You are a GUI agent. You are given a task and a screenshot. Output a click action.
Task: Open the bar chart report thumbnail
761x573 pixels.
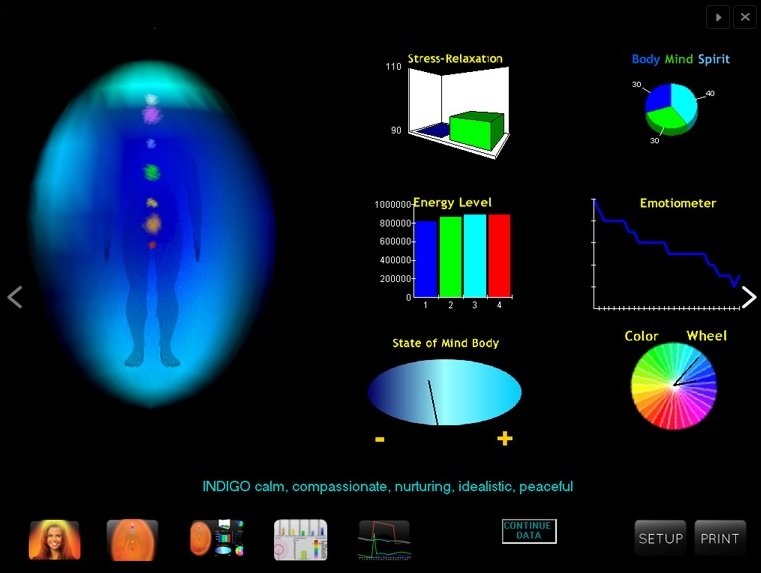point(300,540)
